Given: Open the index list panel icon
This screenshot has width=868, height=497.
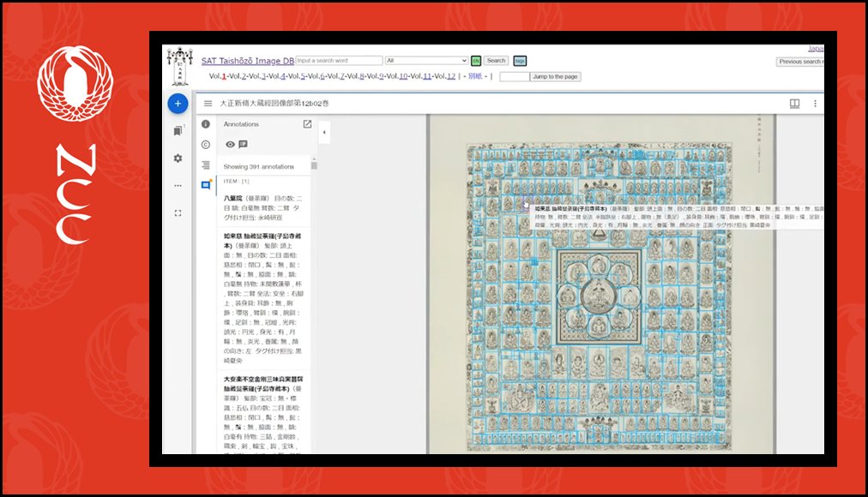Looking at the screenshot, I should (206, 165).
